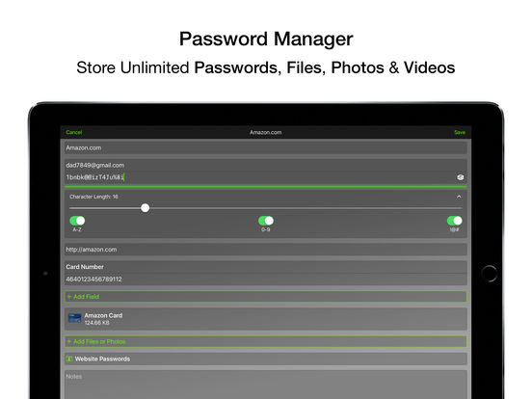Click the password generator dice icon
Screen dimensions: 532x399
pyautogui.click(x=460, y=177)
